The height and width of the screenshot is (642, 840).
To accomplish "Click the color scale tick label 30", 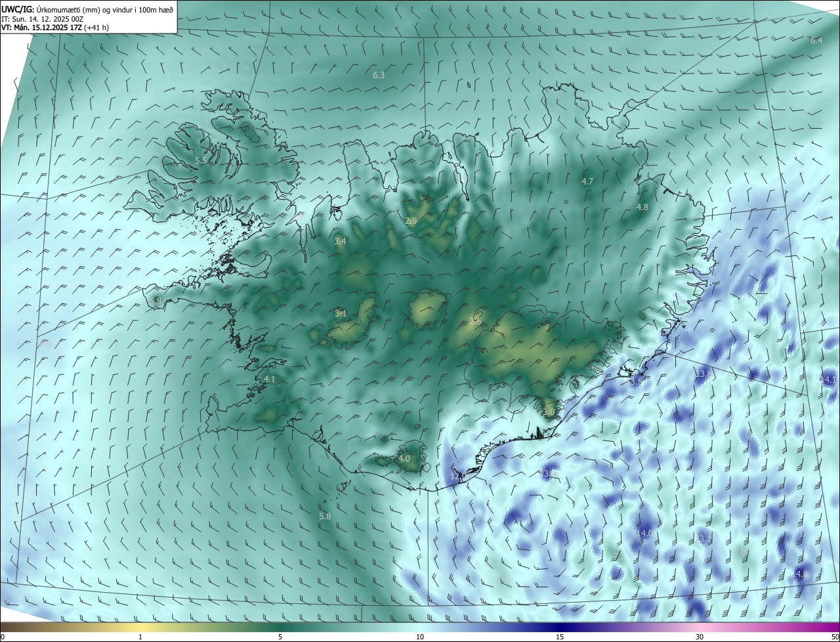I will coord(700,637).
